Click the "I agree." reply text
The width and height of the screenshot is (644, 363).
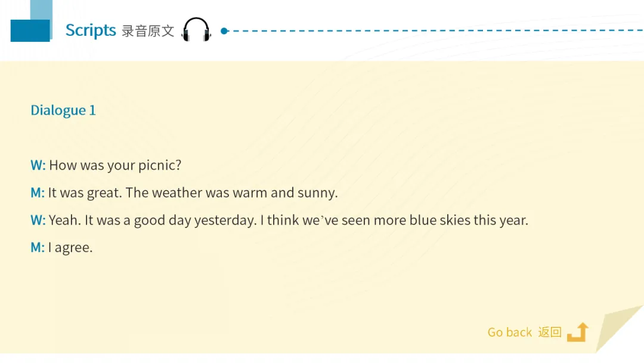tap(70, 247)
